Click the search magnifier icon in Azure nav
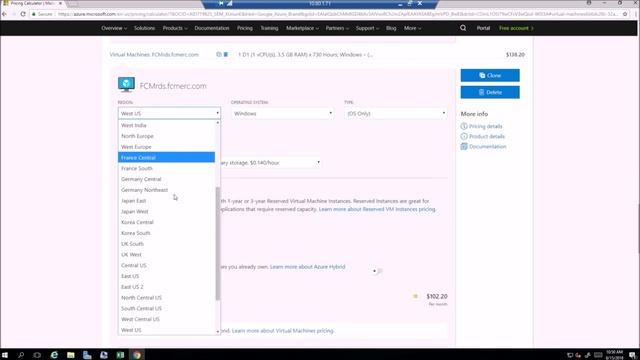The width and height of the screenshot is (640, 360). (463, 28)
